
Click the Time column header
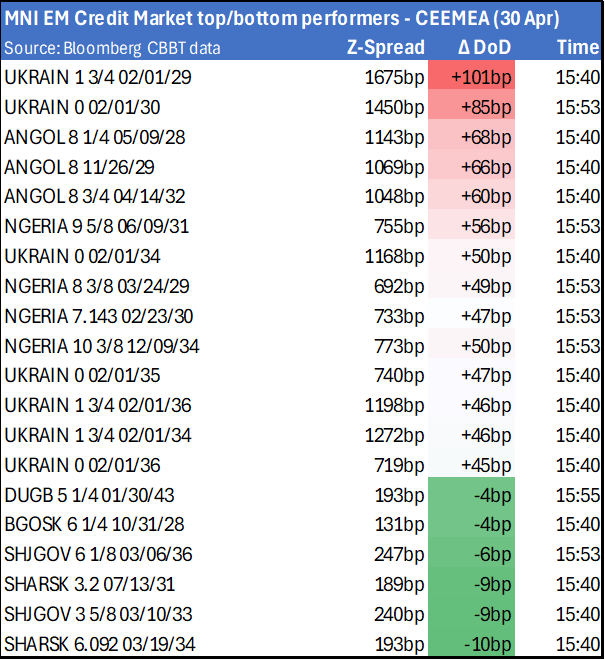point(577,48)
